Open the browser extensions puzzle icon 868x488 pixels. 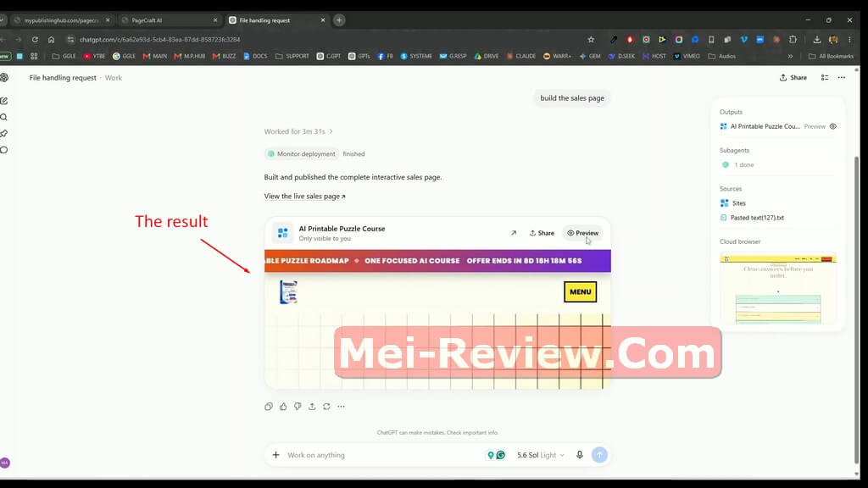(793, 39)
